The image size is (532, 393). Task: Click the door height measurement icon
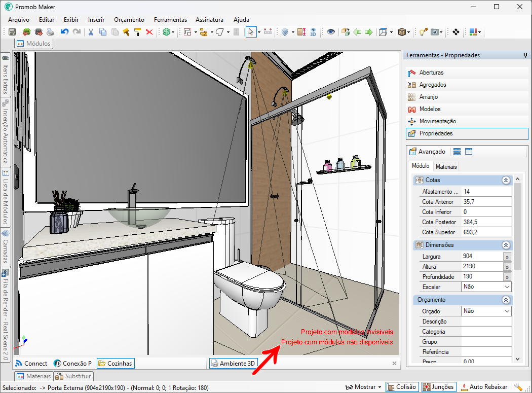click(301, 32)
